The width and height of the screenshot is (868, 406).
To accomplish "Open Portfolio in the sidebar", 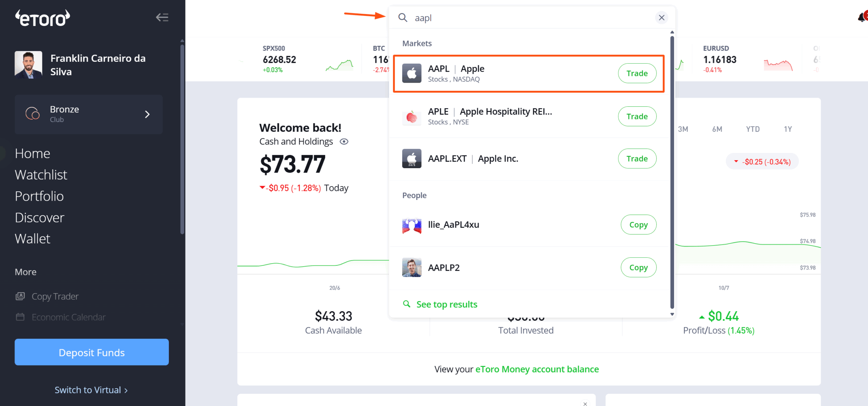I will 39,196.
